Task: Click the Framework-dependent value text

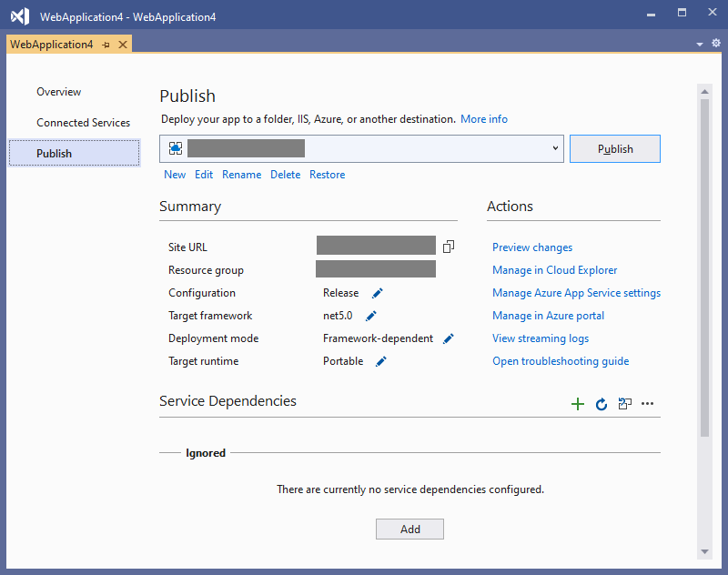Action: [378, 338]
